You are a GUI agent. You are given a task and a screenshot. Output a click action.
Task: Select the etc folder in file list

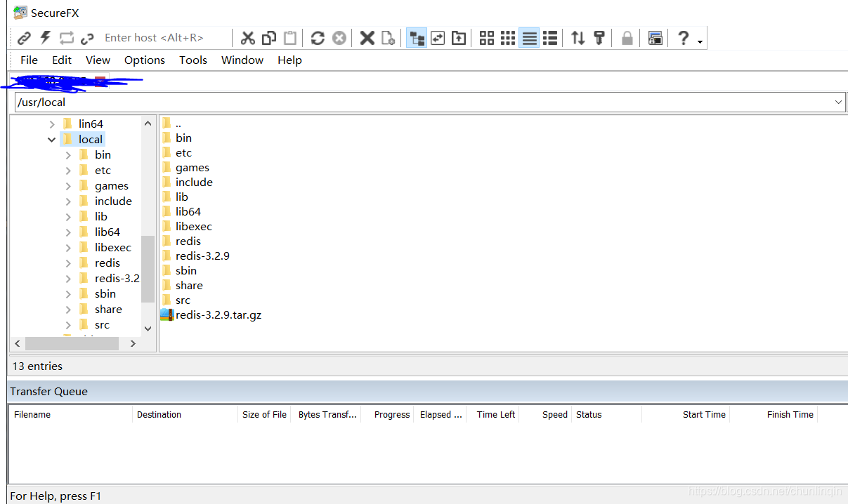click(183, 152)
